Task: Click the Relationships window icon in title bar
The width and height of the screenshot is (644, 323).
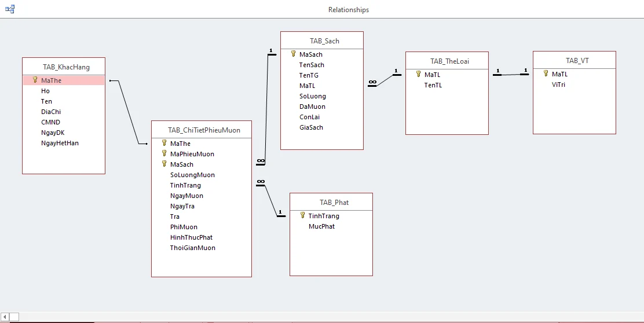Action: [x=10, y=9]
